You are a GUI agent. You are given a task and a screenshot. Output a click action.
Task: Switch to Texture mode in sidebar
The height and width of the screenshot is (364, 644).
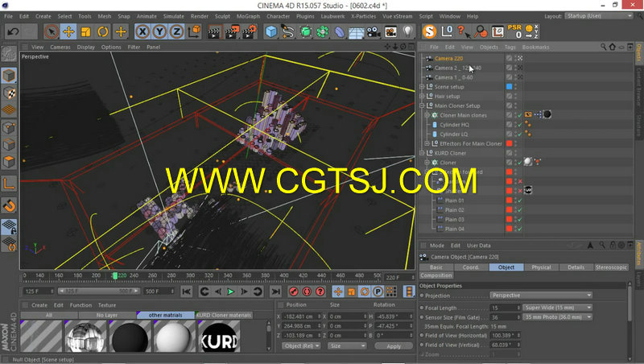(x=9, y=93)
